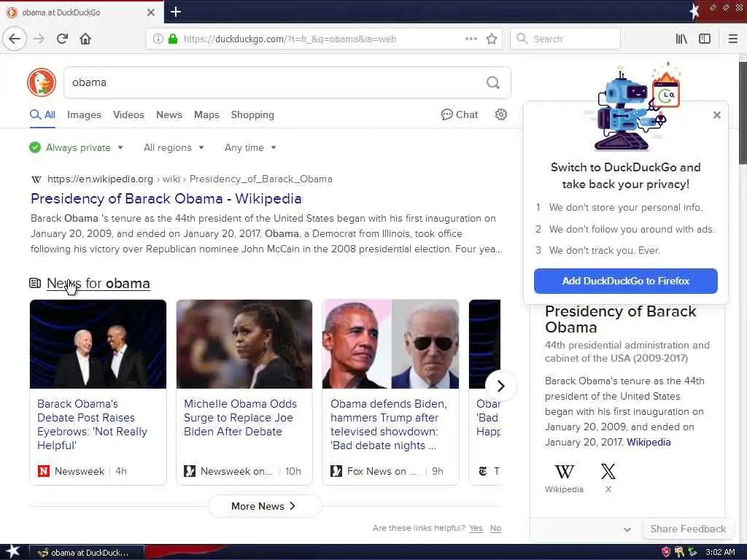
Task: Submit search with magnifier icon
Action: (493, 82)
